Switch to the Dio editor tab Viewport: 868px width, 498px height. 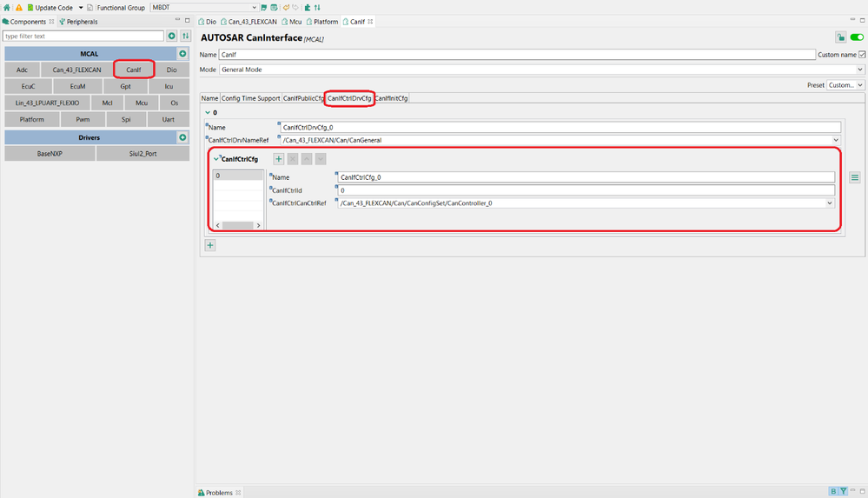coord(208,22)
